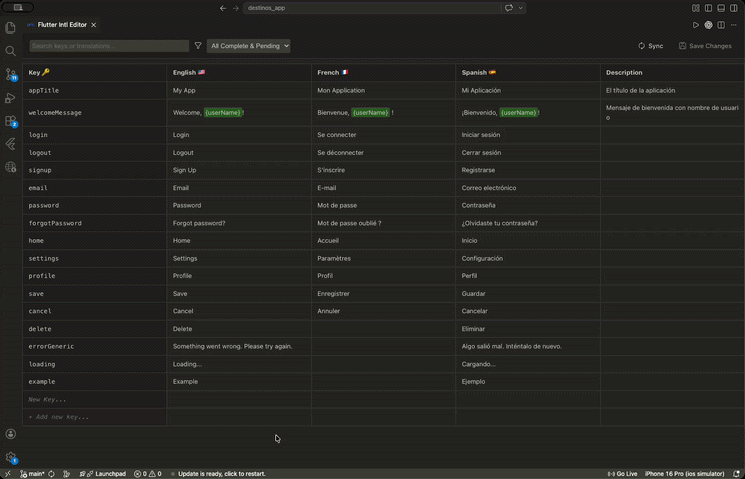This screenshot has width=745, height=479.
Task: Click the 'Add new key...' row
Action: coord(95,417)
